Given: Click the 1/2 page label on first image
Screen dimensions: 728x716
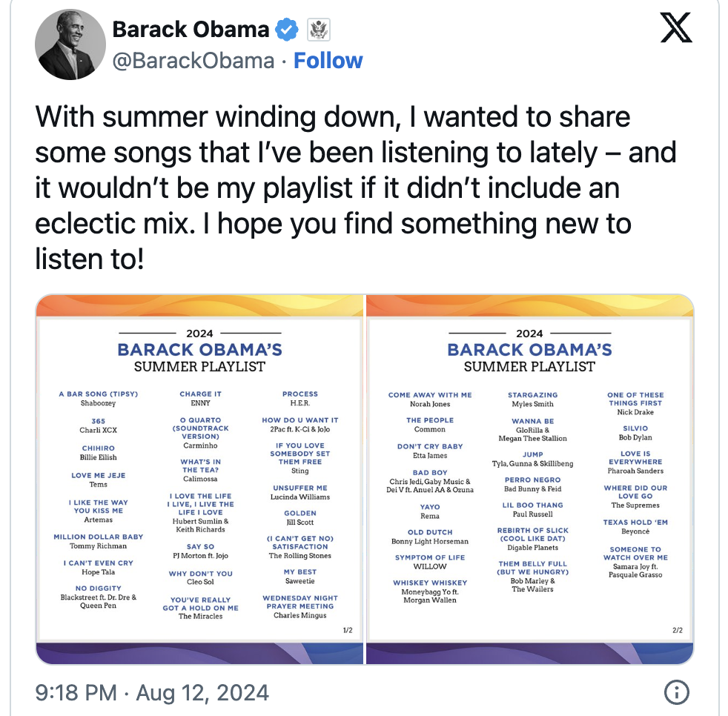Looking at the screenshot, I should coord(348,631).
